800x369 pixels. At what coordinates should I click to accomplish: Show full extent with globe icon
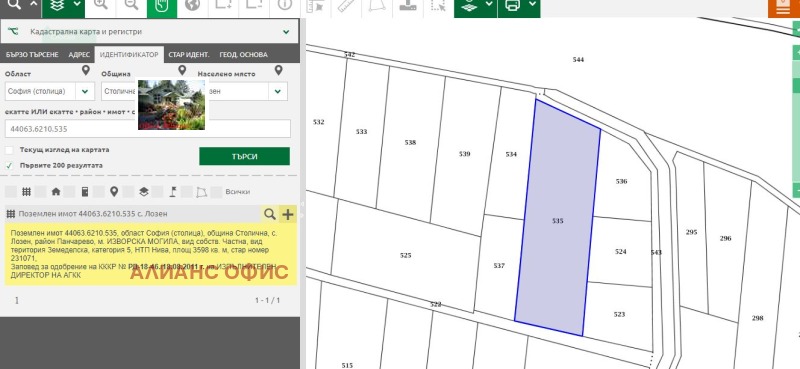(192, 5)
